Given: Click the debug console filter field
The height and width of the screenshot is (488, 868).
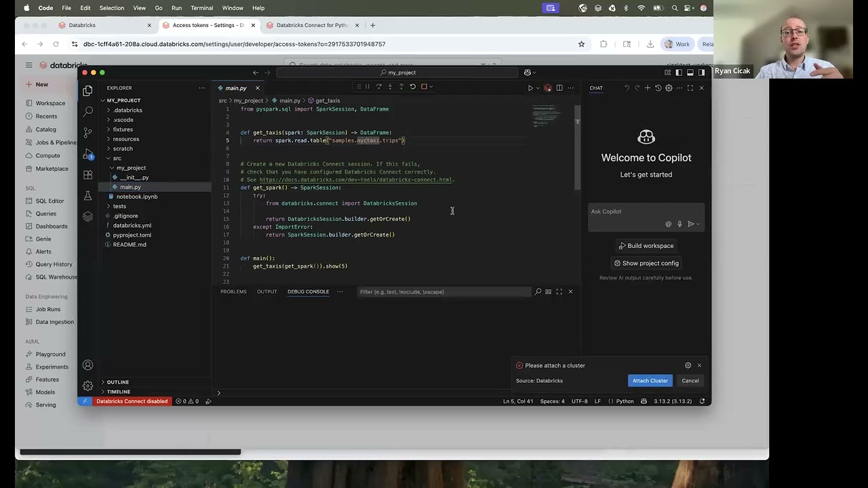Looking at the screenshot, I should coord(444,292).
